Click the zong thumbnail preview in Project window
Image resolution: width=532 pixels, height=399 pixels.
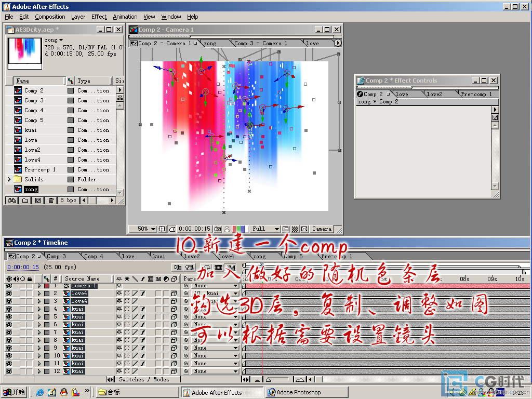pos(25,54)
